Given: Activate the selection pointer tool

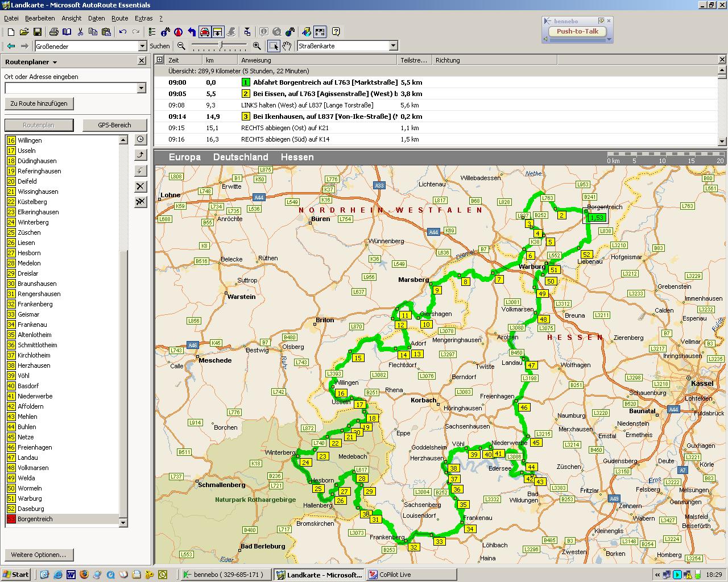Looking at the screenshot, I should [274, 46].
